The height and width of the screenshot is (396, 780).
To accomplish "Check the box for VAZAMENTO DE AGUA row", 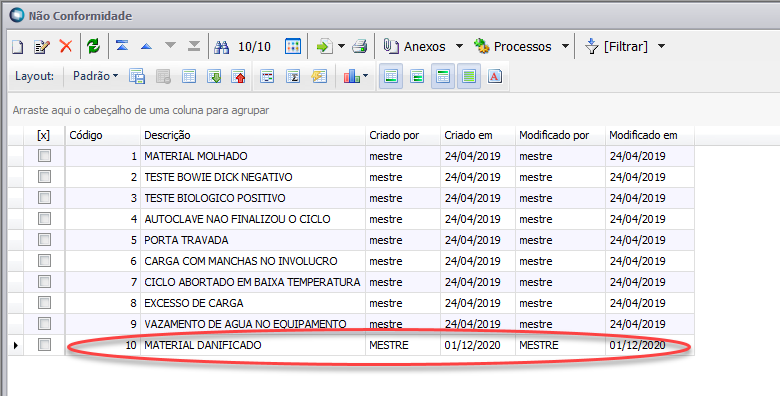I will [44, 324].
